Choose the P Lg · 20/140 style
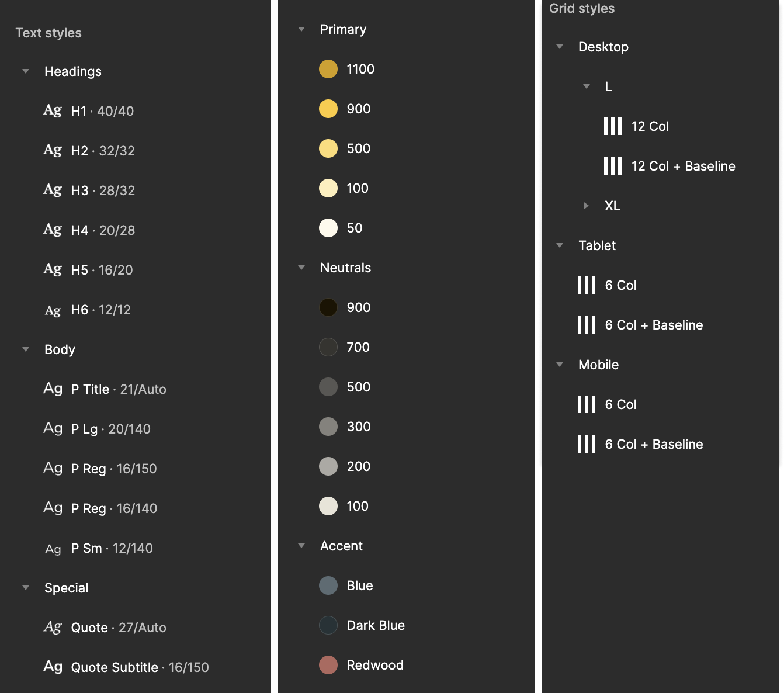Image resolution: width=784 pixels, height=693 pixels. click(x=110, y=429)
